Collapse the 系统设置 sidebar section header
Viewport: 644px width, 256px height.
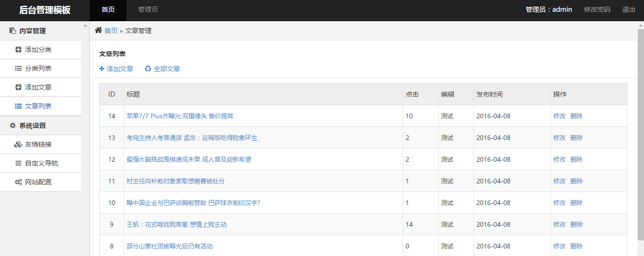click(x=41, y=125)
